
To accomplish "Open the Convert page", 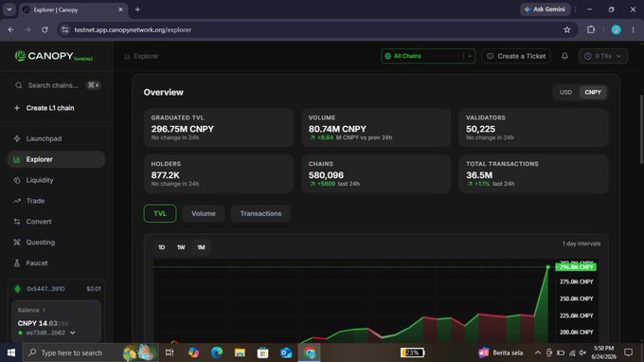I will pyautogui.click(x=56, y=222).
